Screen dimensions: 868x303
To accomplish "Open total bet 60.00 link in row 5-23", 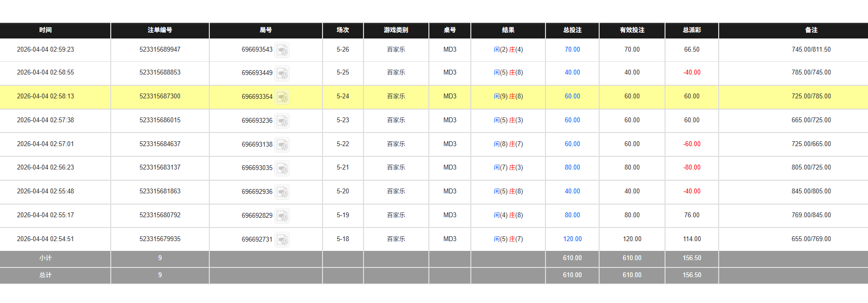I will (572, 120).
